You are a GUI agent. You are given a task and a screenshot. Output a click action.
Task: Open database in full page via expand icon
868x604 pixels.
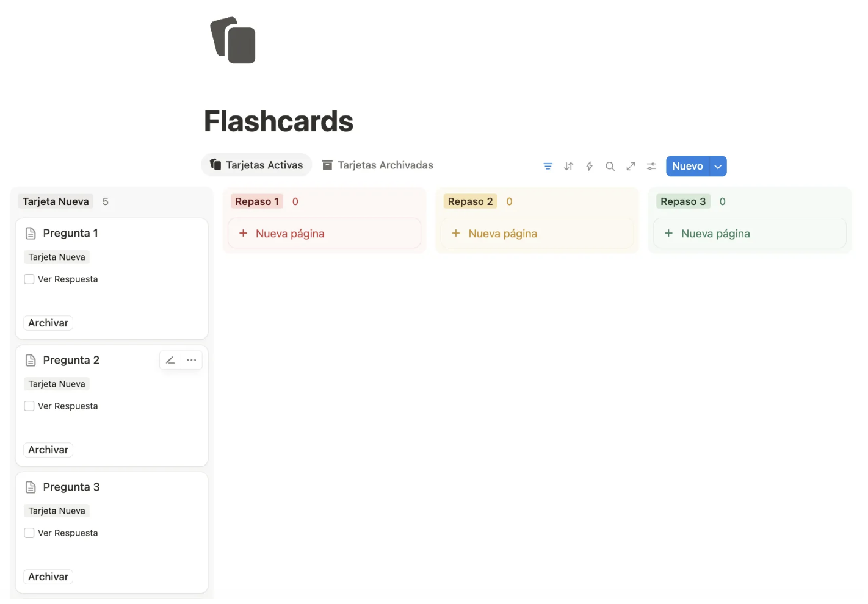tap(631, 166)
